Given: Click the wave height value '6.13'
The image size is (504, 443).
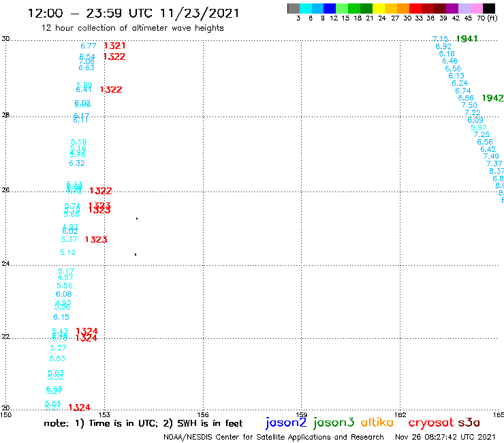Looking at the screenshot, I should click(456, 76).
